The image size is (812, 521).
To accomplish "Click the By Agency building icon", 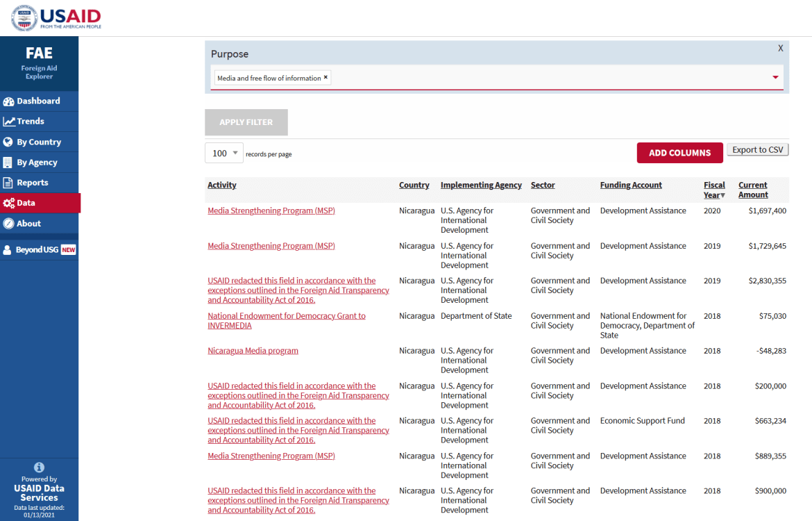I will [x=8, y=163].
